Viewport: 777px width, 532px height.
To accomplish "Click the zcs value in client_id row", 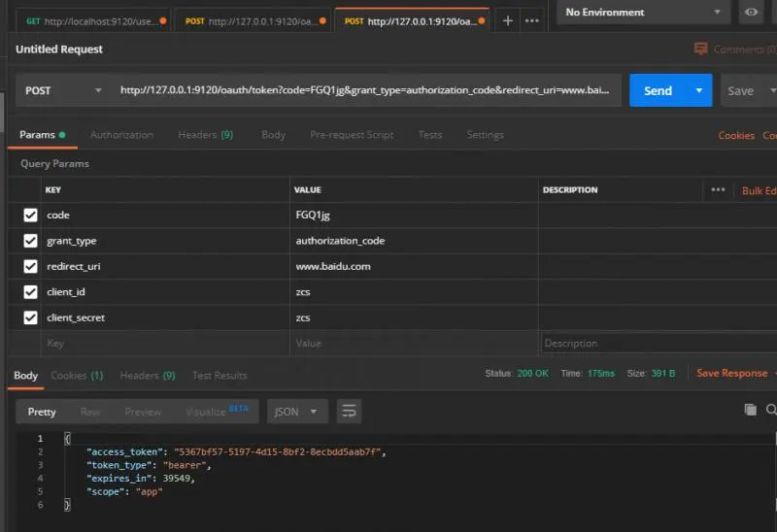I will [414, 292].
